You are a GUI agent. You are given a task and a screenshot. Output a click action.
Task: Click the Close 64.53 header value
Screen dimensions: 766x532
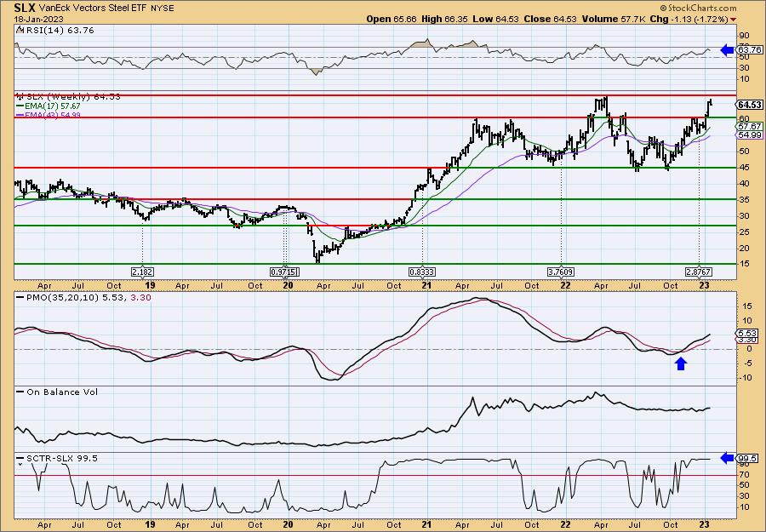point(550,20)
